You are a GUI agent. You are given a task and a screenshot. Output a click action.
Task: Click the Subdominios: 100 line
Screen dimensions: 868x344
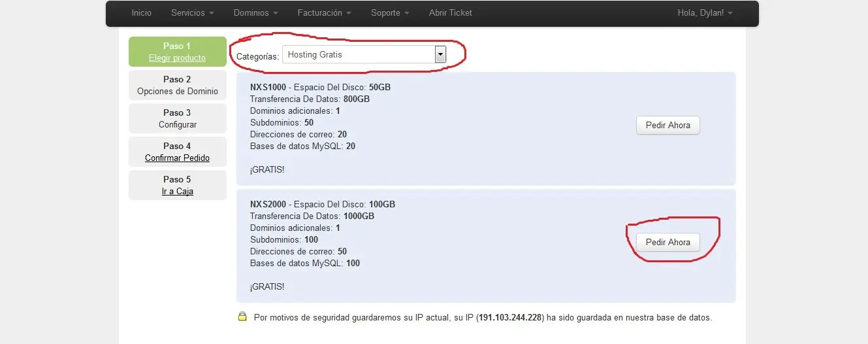[284, 239]
